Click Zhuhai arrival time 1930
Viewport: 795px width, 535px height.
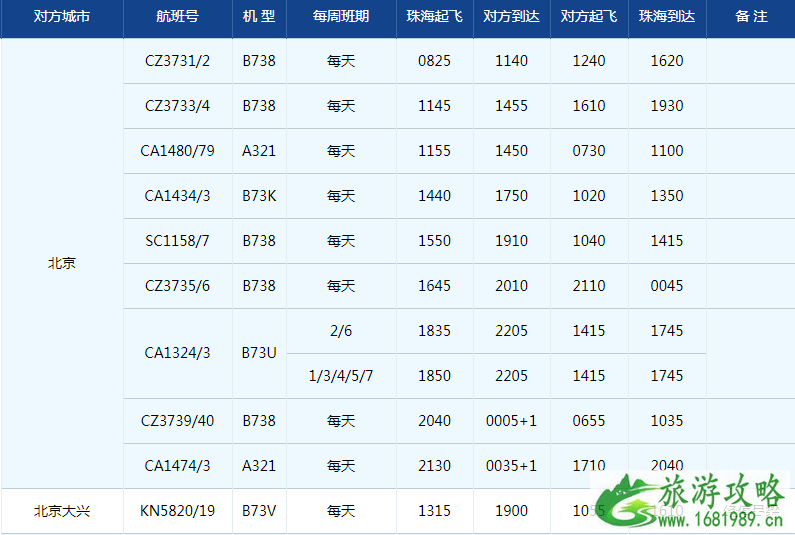[667, 106]
